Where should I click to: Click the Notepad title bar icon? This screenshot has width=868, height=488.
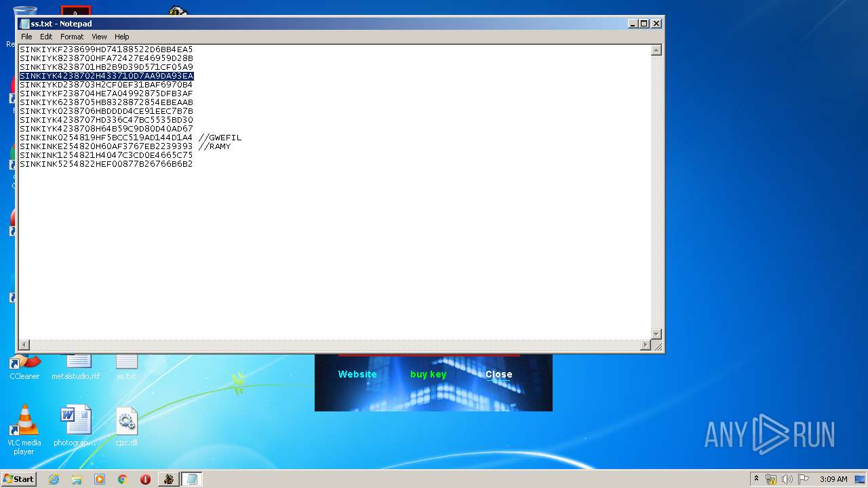click(x=24, y=24)
